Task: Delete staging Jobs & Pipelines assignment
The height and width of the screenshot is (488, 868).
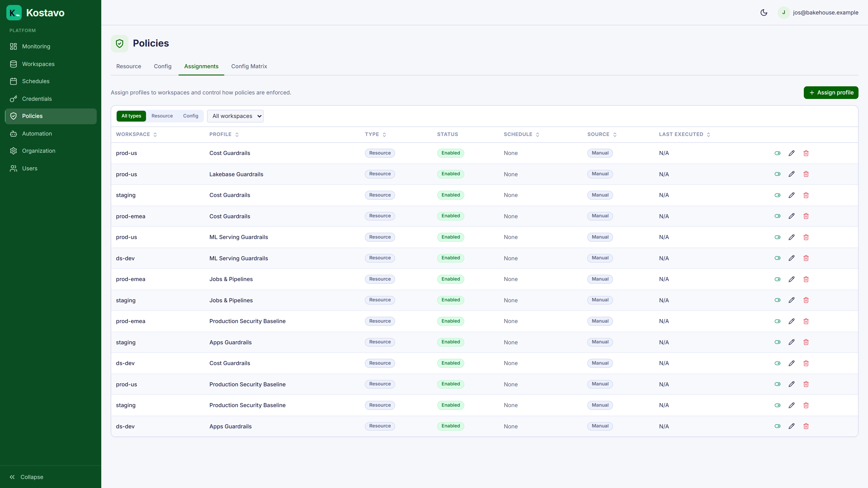Action: (806, 300)
